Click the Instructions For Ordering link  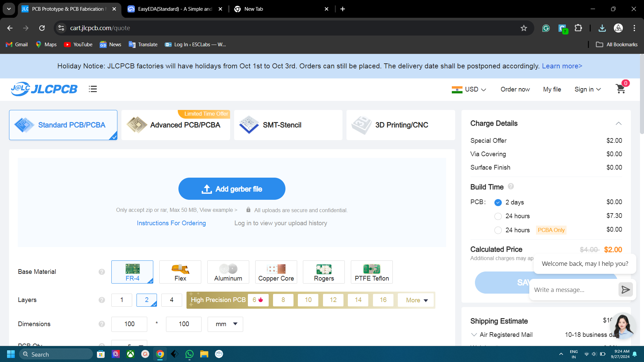coord(171,223)
